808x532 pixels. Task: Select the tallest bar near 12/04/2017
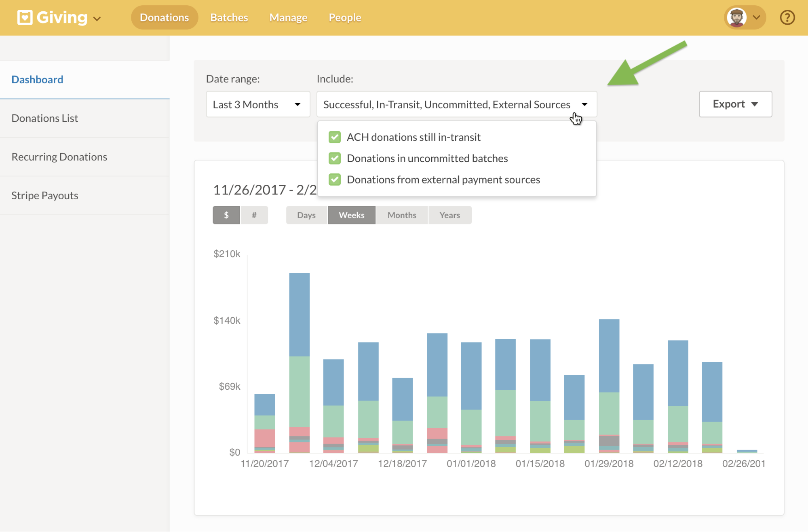(299, 360)
